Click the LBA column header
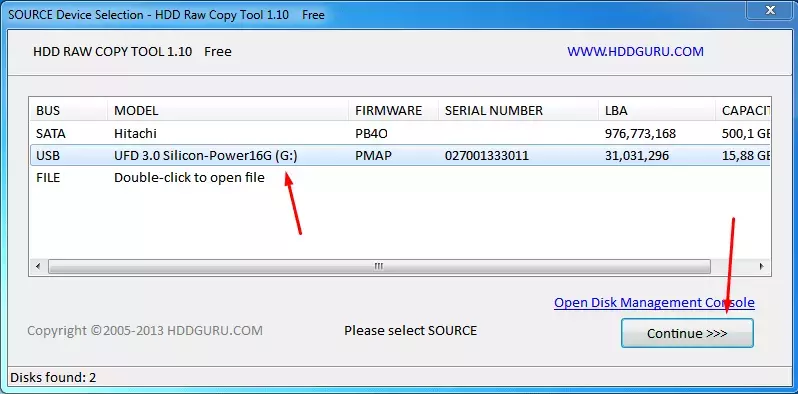Image resolution: width=798 pixels, height=394 pixels. (x=657, y=110)
